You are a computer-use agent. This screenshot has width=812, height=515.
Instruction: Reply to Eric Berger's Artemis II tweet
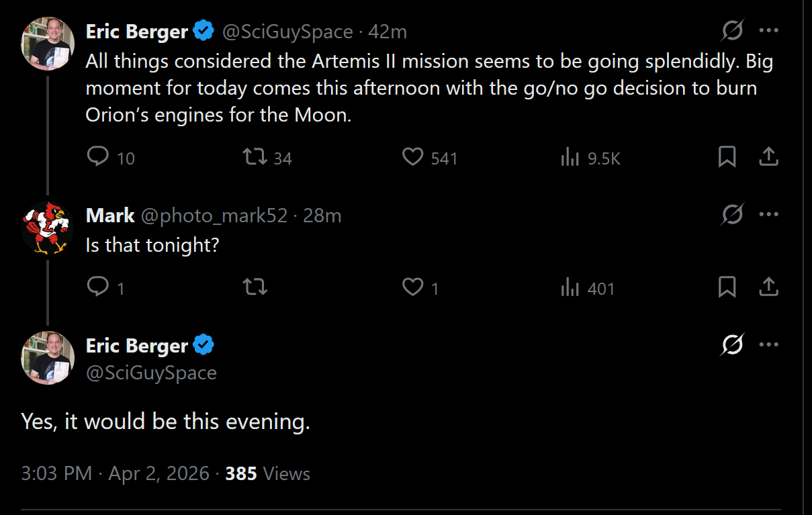[98, 157]
